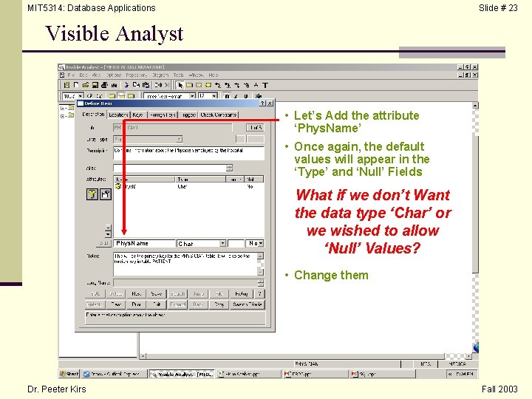Click the New diagram toolbar icon
Image resolution: width=532 pixels, height=399 pixels.
(x=76, y=85)
